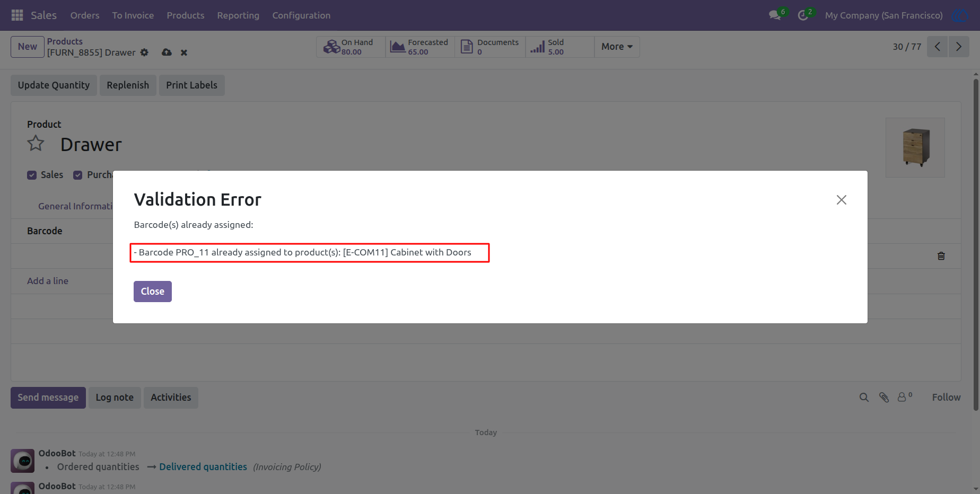Viewport: 980px width, 494px height.
Task: Click the Replenish button
Action: 128,85
